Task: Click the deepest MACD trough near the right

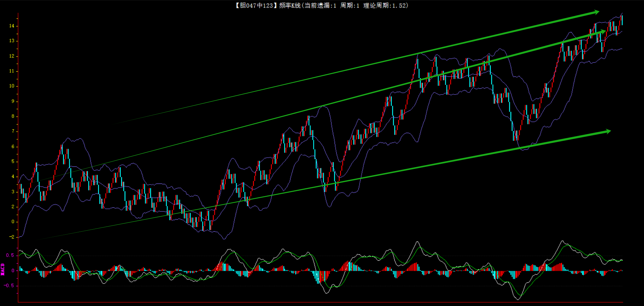Action: pyautogui.click(x=518, y=298)
